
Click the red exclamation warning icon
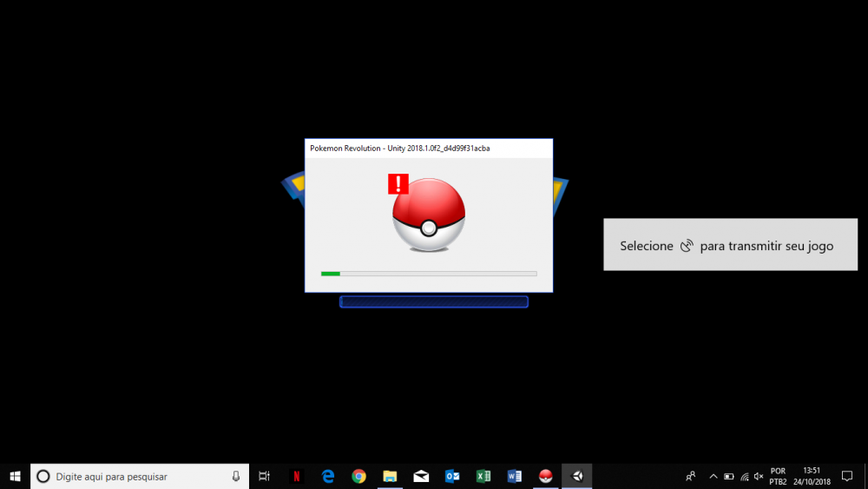pos(398,184)
